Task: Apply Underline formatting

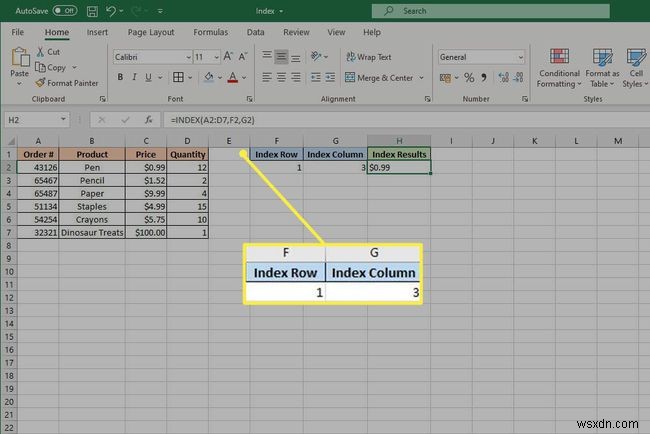Action: click(x=148, y=77)
